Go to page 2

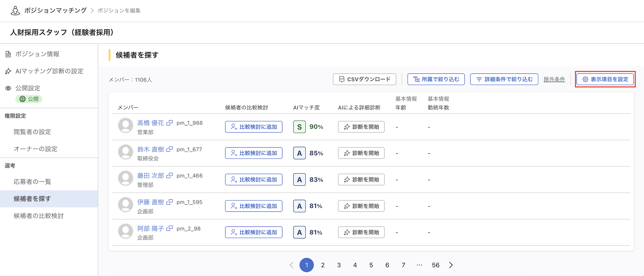pos(323,265)
